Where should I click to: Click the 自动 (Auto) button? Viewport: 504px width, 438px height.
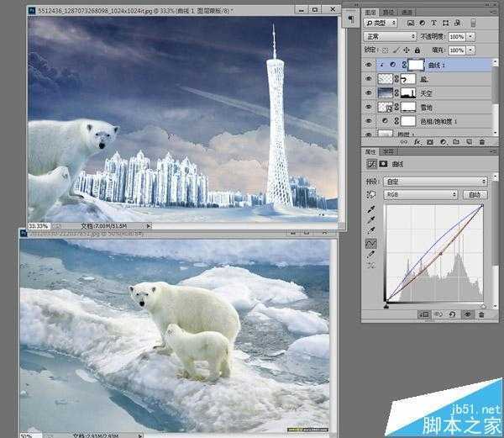pos(475,194)
